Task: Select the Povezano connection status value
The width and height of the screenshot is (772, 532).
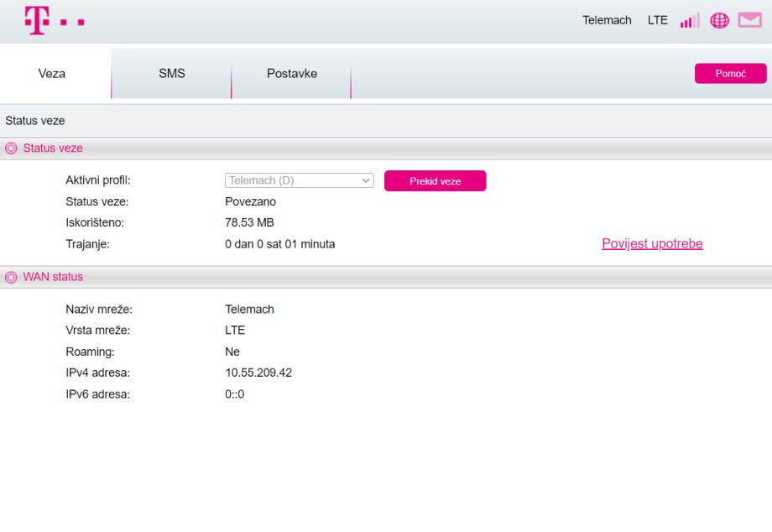Action: [x=250, y=201]
